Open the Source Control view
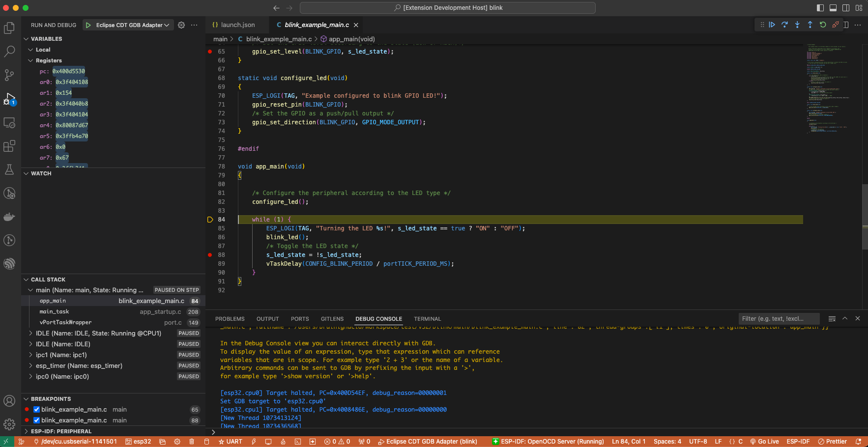 tap(9, 75)
